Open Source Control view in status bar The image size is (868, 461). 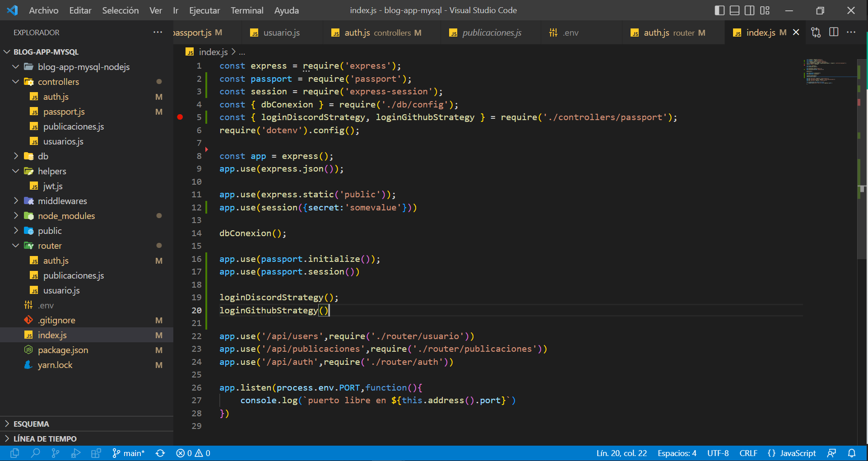tap(56, 453)
